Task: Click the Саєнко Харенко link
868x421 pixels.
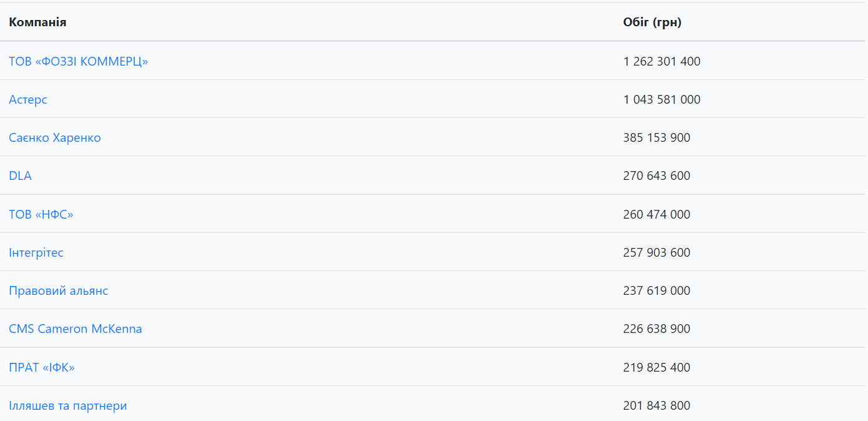Action: point(55,137)
